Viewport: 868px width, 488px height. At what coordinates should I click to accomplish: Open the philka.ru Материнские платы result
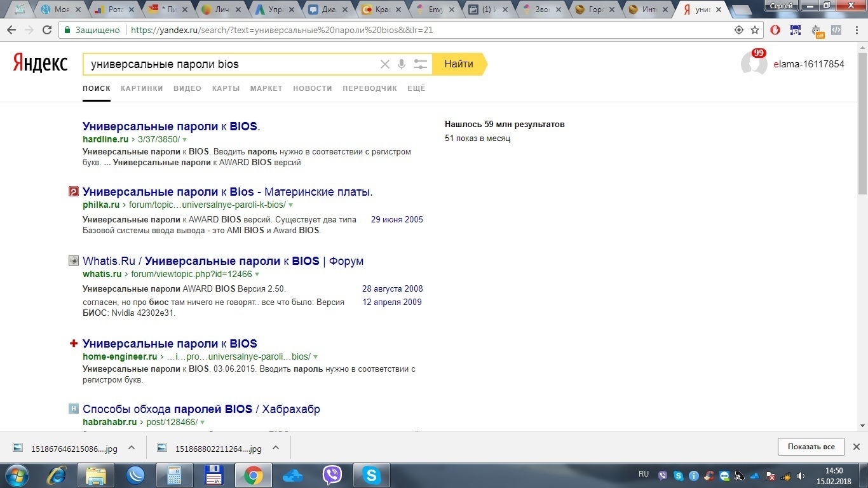(x=227, y=192)
